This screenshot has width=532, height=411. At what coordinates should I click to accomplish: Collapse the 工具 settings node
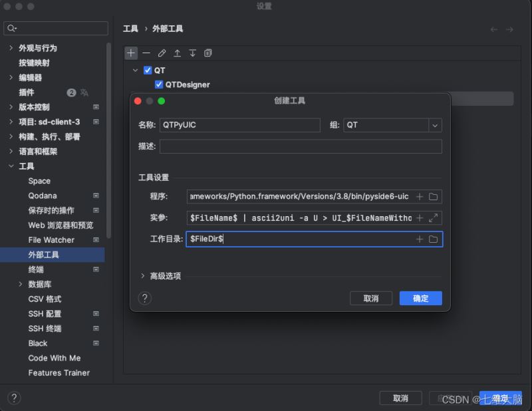coord(11,166)
